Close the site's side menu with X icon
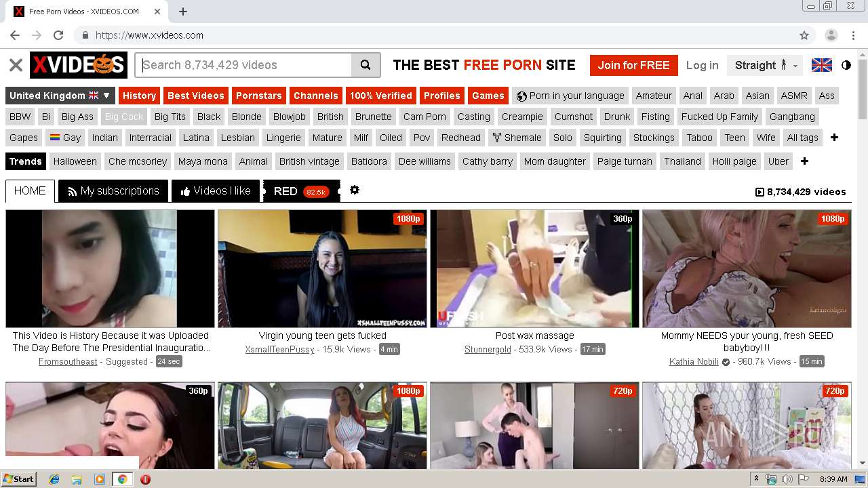Viewport: 868px width, 488px height. tap(16, 65)
